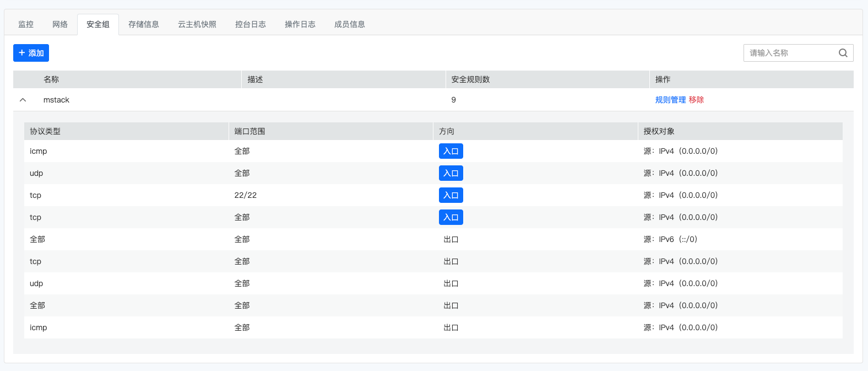Click the 安全规则数 column header
The height and width of the screenshot is (371, 868).
point(470,79)
